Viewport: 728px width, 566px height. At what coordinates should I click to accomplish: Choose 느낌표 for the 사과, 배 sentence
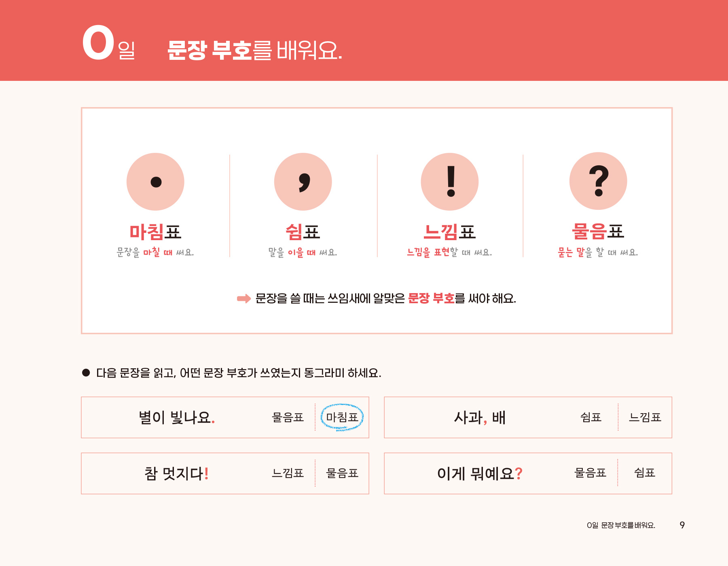tap(645, 417)
